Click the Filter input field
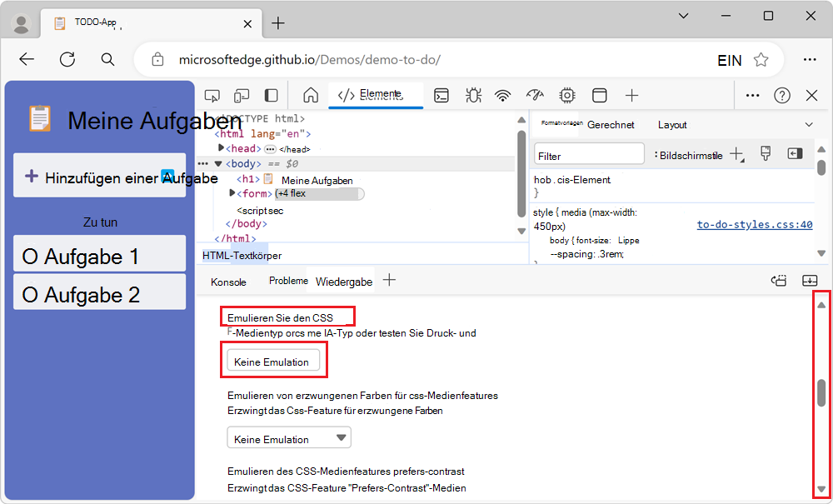 pos(589,153)
